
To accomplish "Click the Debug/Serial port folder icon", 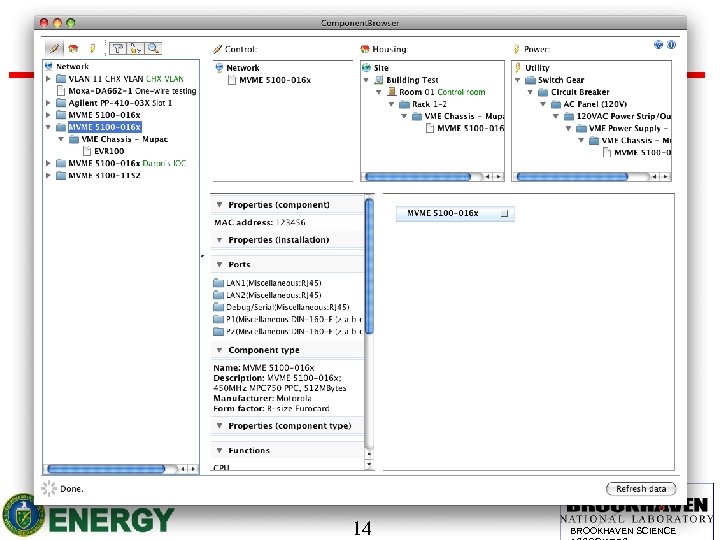I will tap(219, 307).
